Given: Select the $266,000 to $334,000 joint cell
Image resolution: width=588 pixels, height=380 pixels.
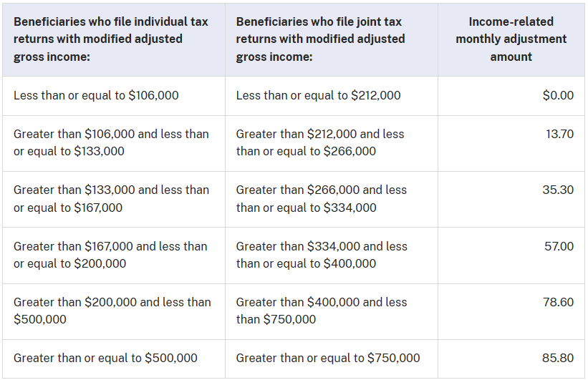Looking at the screenshot, I should click(x=321, y=199).
